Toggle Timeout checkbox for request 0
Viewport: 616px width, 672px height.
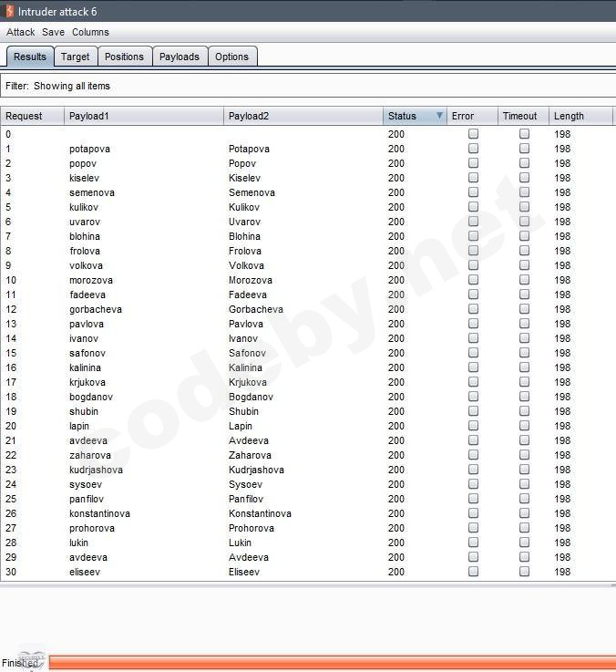(524, 134)
